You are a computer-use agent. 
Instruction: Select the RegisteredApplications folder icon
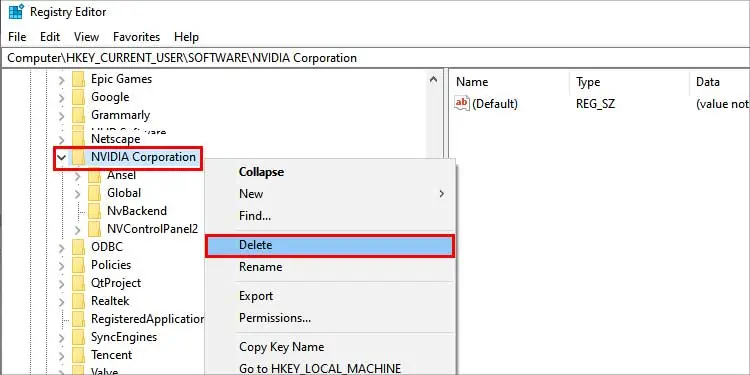click(x=78, y=319)
